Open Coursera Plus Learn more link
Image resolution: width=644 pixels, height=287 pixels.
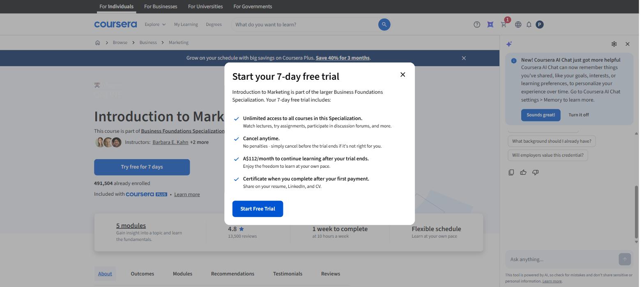point(187,194)
